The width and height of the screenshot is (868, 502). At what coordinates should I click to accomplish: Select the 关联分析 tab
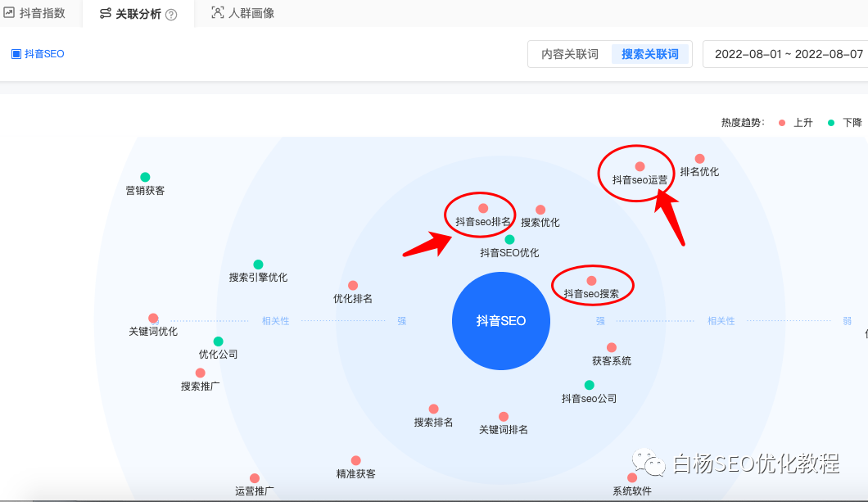click(129, 14)
